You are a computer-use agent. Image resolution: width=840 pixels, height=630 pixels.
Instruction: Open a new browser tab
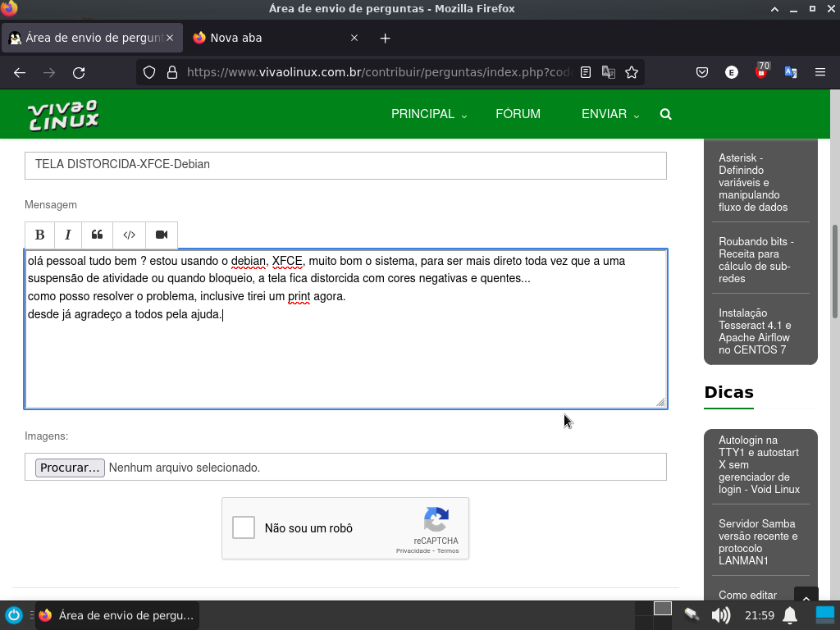coord(386,38)
